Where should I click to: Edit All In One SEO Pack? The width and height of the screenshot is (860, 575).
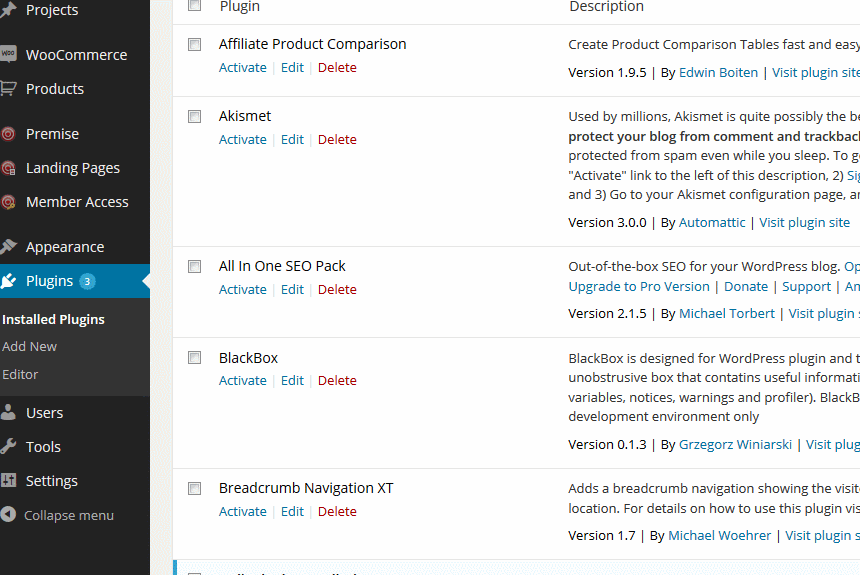coord(292,289)
